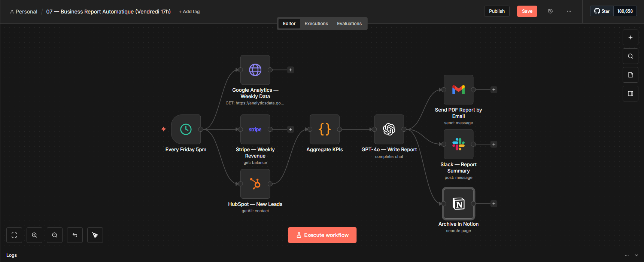Switch to the Editor tab

(x=289, y=24)
